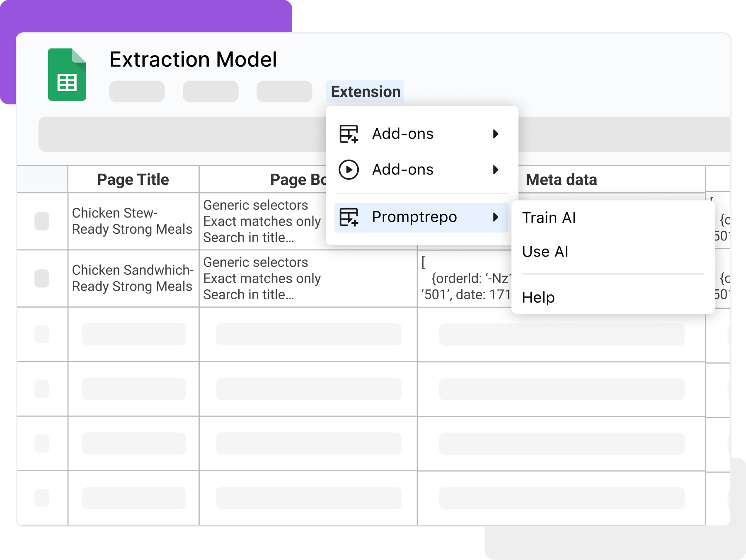Select the Page Title column header
This screenshot has height=560, width=746.
pos(133,179)
